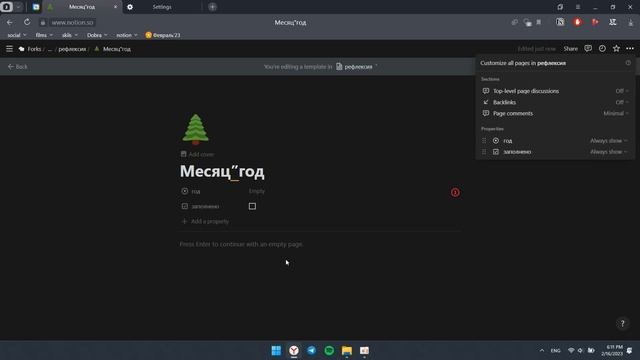Open File Explorer from the taskbar
This screenshot has width=640, height=360.
(x=347, y=350)
